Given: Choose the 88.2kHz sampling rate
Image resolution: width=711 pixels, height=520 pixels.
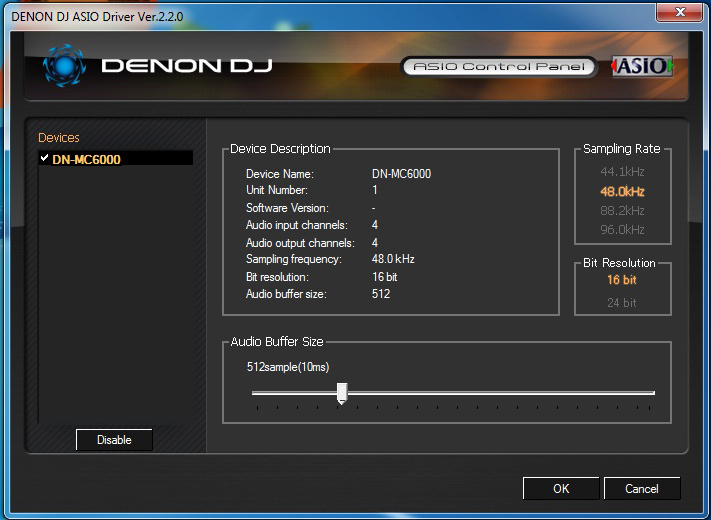Looking at the screenshot, I should click(x=622, y=210).
